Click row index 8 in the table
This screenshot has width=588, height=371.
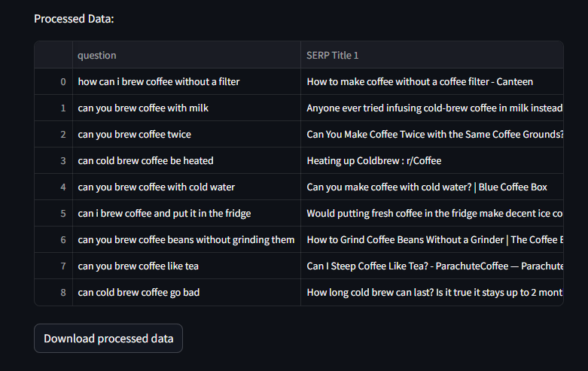coord(63,292)
